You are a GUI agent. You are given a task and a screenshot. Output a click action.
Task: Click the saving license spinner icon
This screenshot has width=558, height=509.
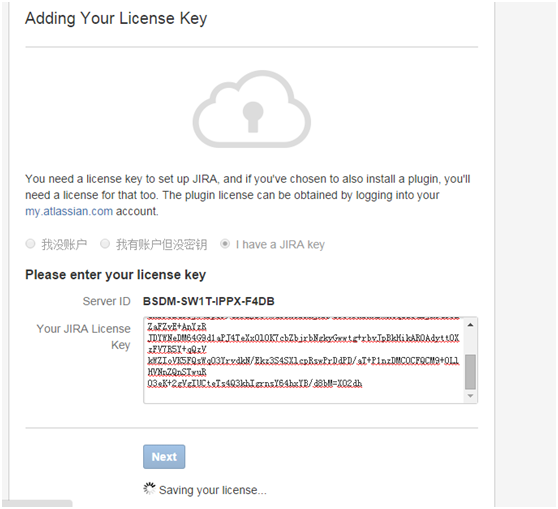tap(149, 489)
